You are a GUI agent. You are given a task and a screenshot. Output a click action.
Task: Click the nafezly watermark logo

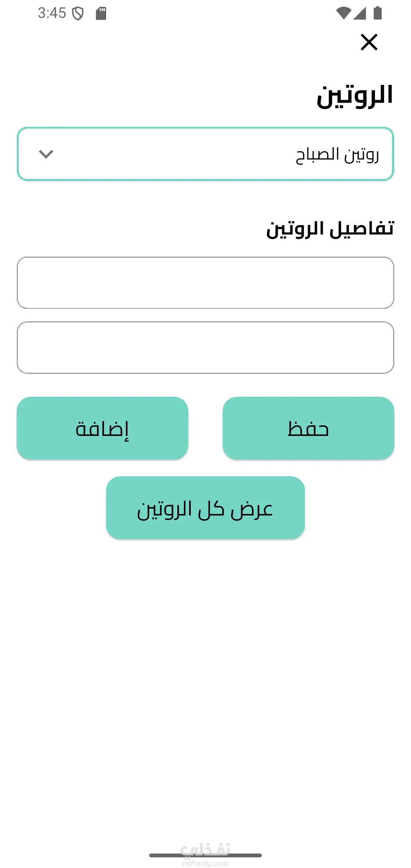tap(205, 848)
